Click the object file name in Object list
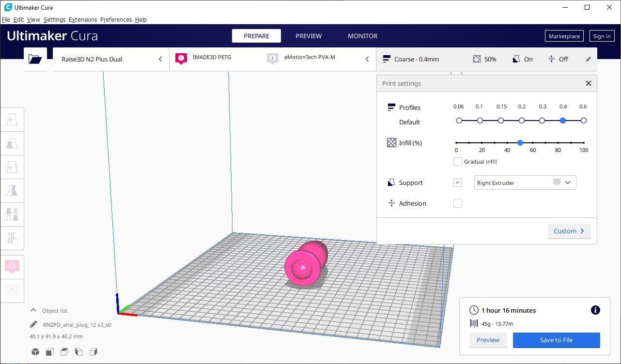The image size is (621, 364). (77, 325)
